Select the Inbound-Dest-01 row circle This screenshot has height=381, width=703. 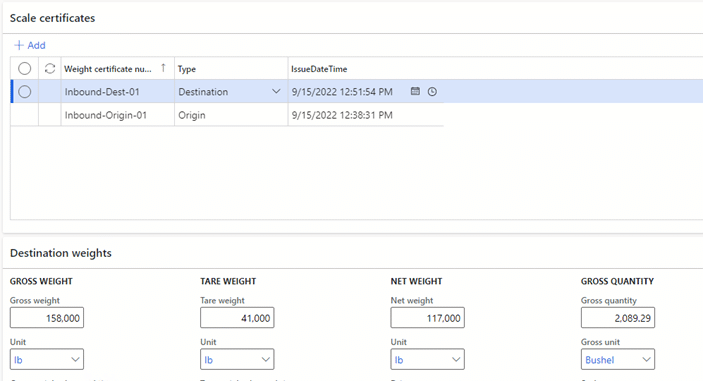click(x=25, y=92)
